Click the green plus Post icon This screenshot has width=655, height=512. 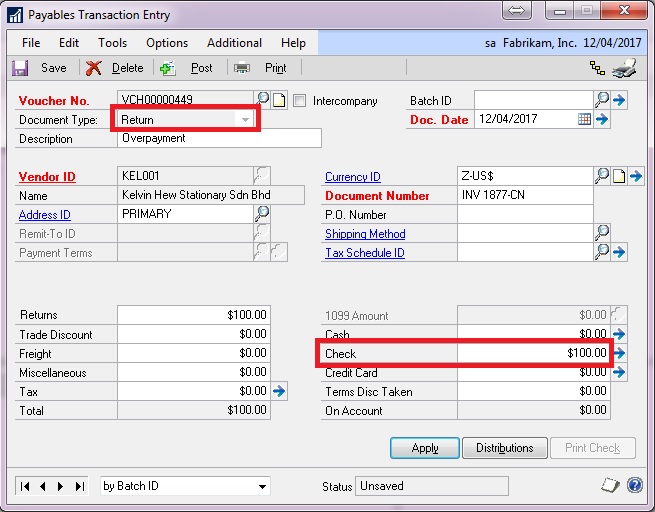coord(168,68)
